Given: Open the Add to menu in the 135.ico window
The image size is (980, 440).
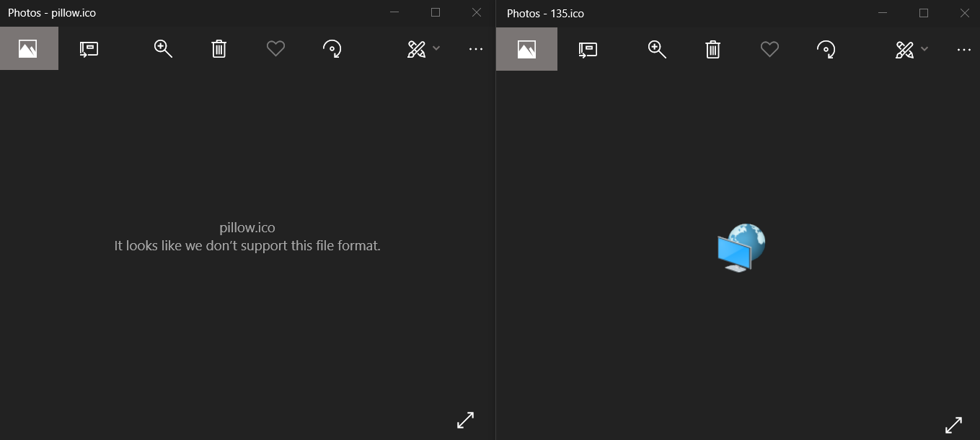Looking at the screenshot, I should (x=588, y=49).
